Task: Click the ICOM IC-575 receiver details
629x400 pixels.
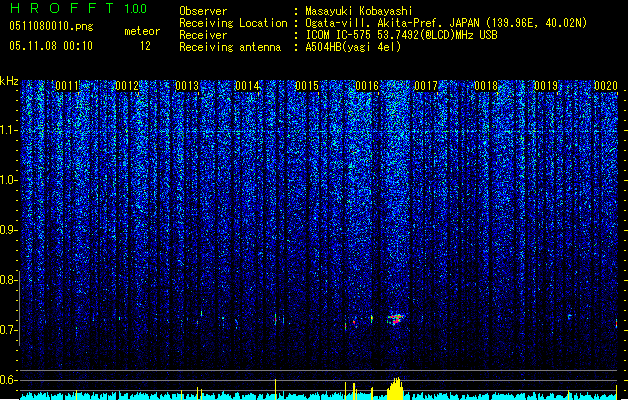Action: [401, 35]
